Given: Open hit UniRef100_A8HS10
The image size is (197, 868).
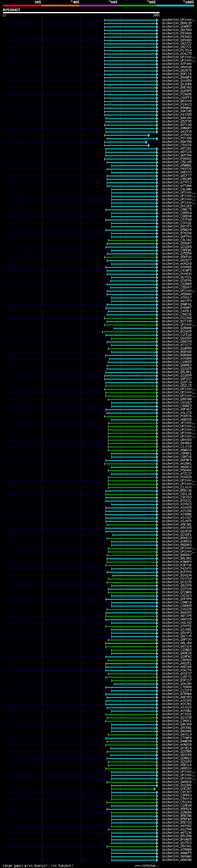Looking at the screenshot, I should (177, 768).
